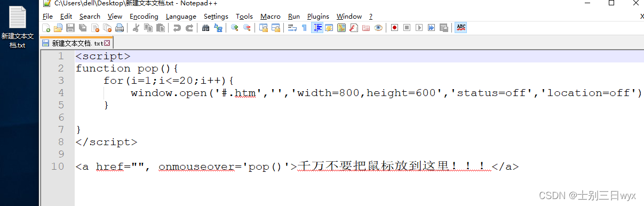
Task: Toggle synchronize vertical scrolling icon
Action: click(x=263, y=28)
